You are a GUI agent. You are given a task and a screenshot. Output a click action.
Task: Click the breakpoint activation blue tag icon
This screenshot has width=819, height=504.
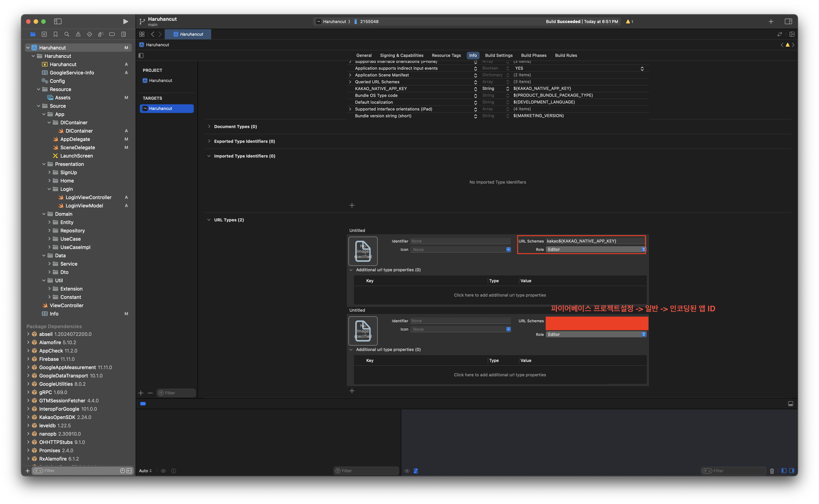click(x=143, y=404)
